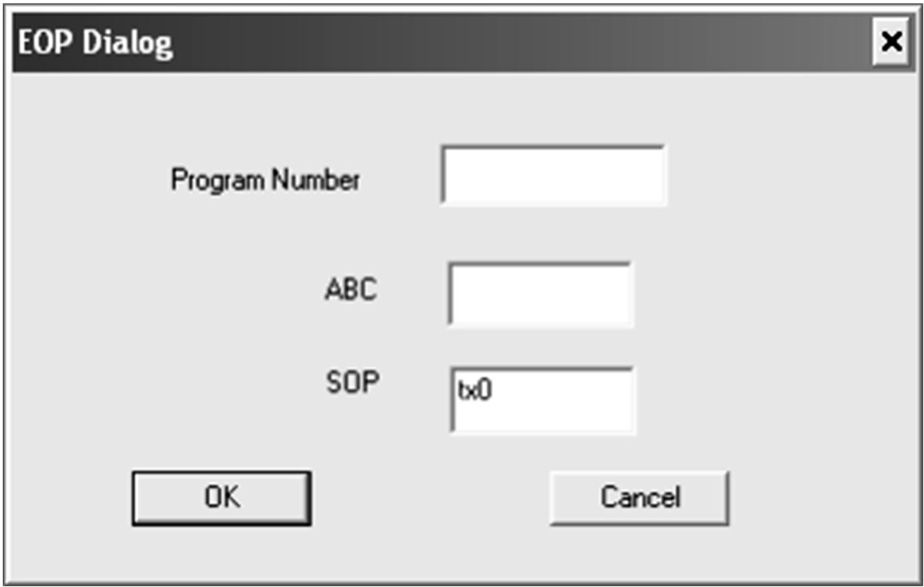This screenshot has height=587, width=924.
Task: Close the EOP Dialog window
Action: 890,42
